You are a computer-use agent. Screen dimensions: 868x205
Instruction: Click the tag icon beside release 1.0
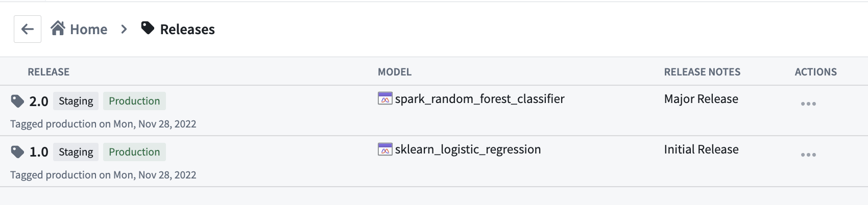pyautogui.click(x=17, y=152)
